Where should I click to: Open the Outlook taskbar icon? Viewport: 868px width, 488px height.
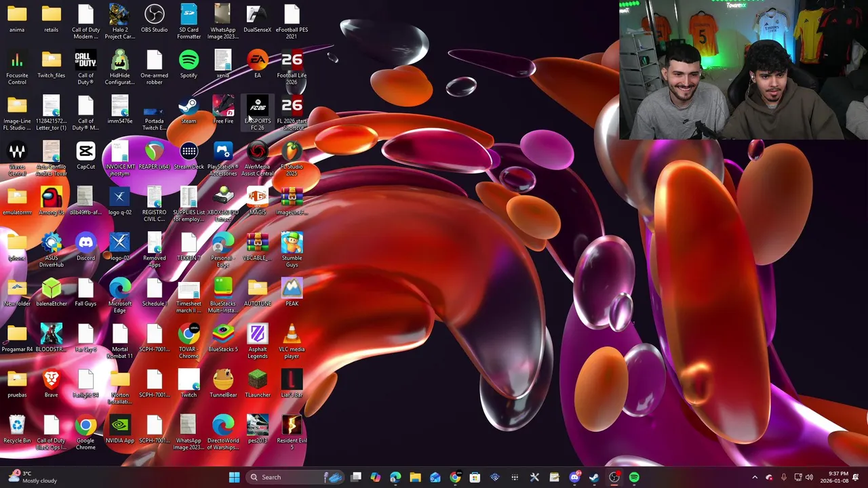(x=435, y=477)
